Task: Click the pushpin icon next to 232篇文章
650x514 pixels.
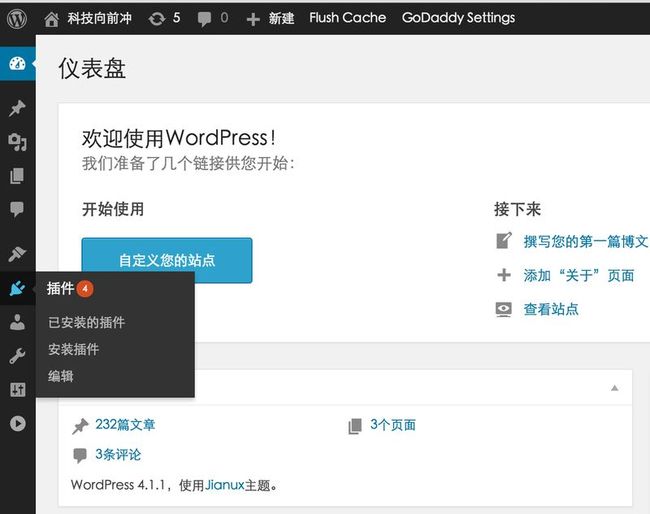Action: click(x=80, y=426)
